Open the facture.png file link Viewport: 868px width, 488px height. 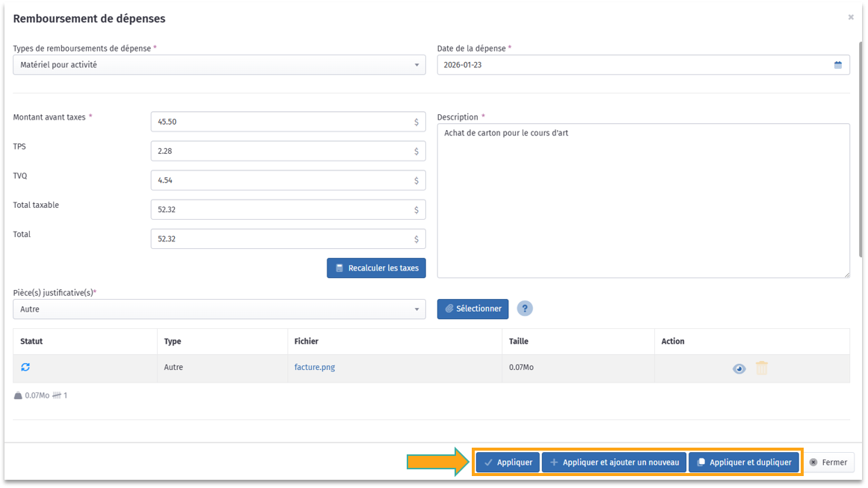coord(315,368)
